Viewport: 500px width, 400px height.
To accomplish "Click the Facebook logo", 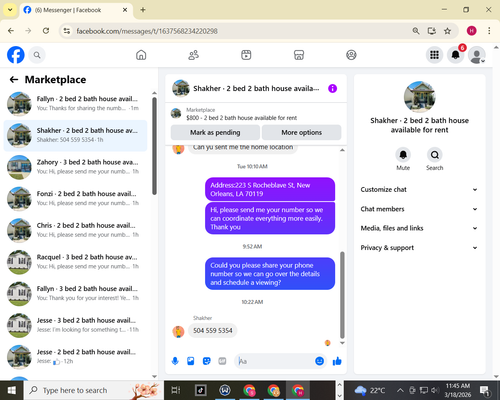I will click(x=16, y=55).
